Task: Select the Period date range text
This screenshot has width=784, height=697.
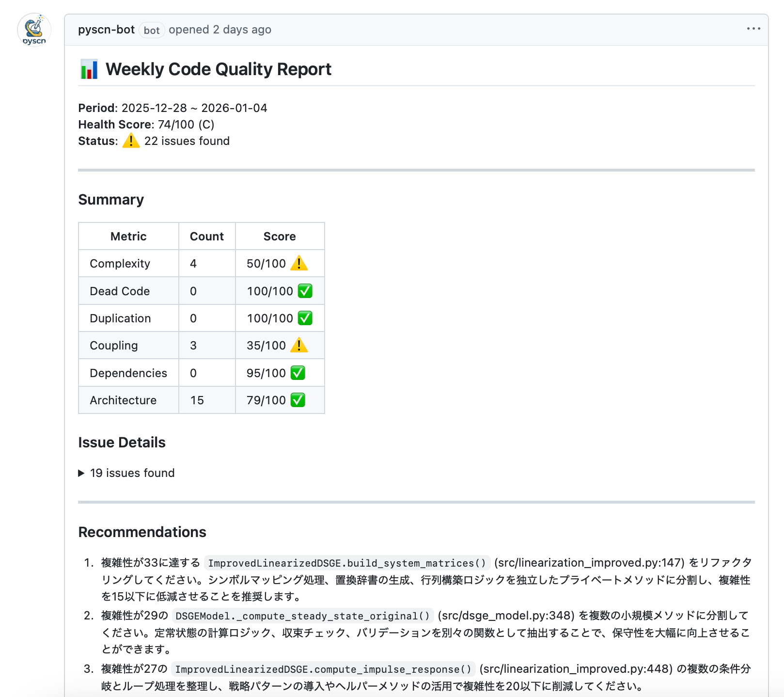Action: (x=194, y=108)
